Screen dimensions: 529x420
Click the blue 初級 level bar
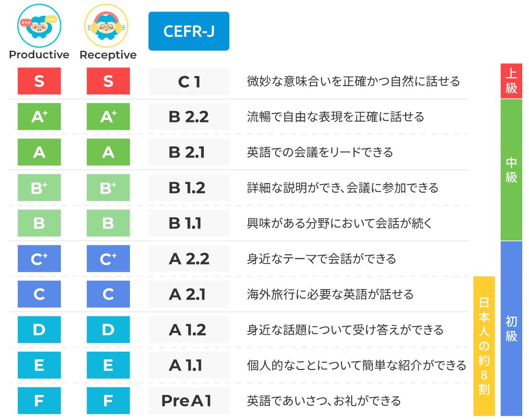[512, 328]
